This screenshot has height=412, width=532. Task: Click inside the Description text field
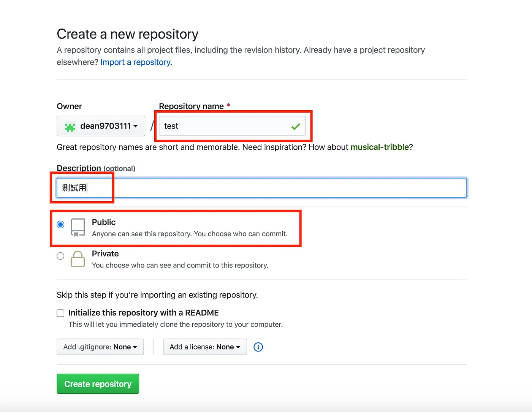[262, 188]
